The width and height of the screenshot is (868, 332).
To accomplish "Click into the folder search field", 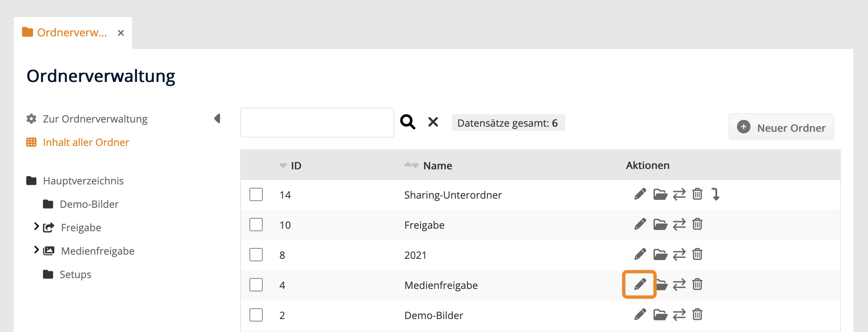I will coord(317,123).
